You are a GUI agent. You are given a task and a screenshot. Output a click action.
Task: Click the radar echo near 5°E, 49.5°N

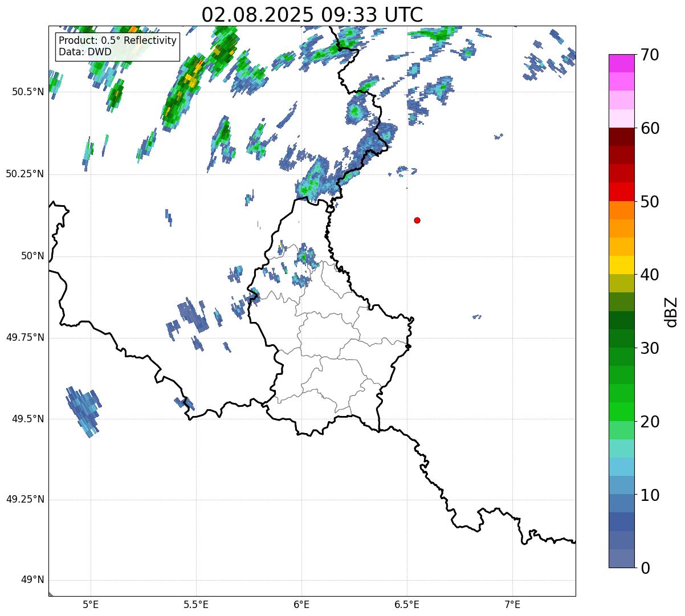point(83,411)
